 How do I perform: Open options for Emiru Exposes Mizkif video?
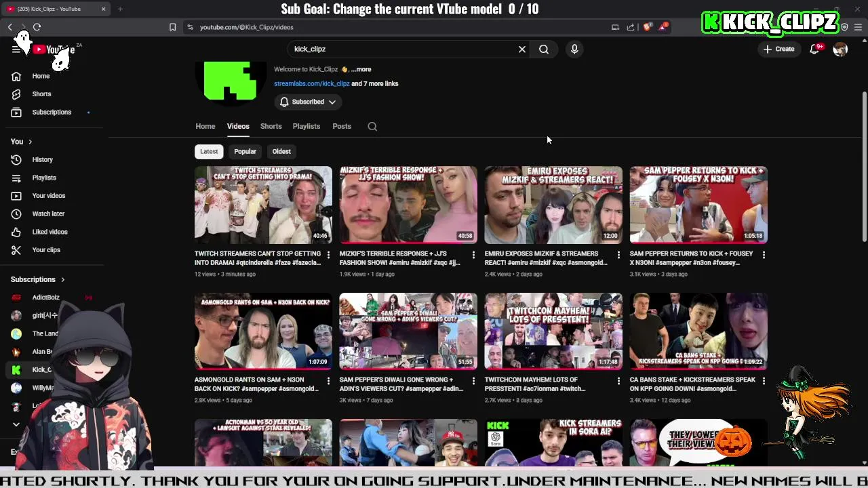[618, 255]
